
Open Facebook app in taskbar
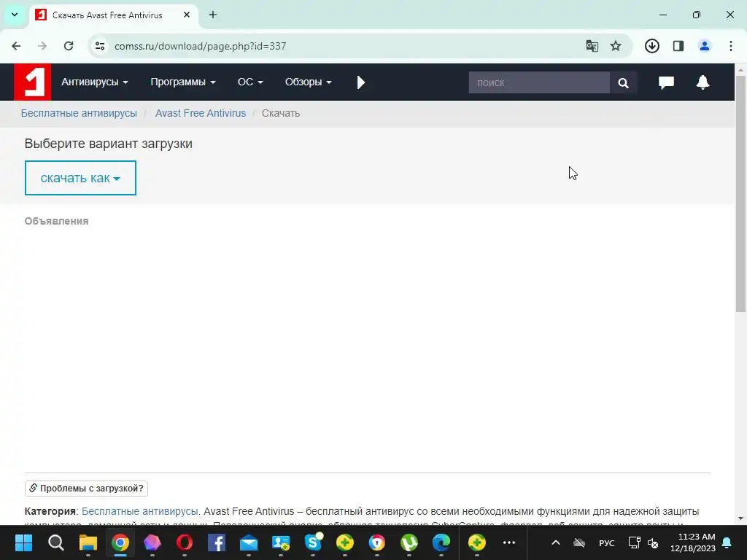tap(216, 542)
